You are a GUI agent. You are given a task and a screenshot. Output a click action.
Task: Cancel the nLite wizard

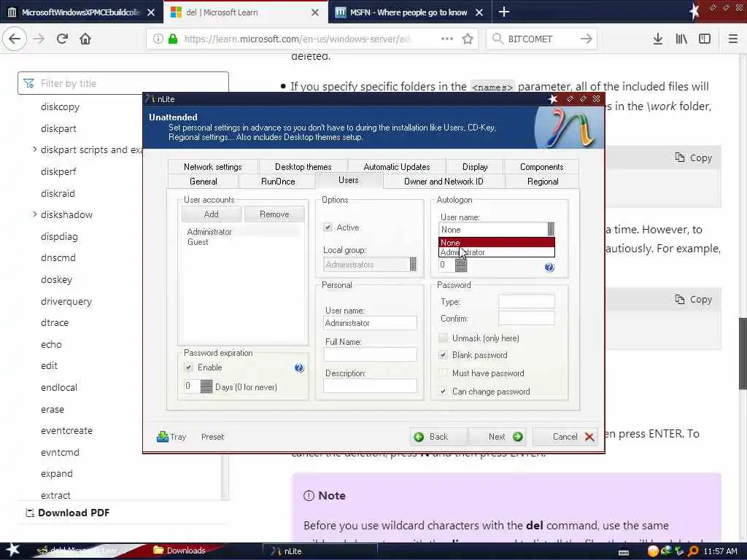[565, 437]
